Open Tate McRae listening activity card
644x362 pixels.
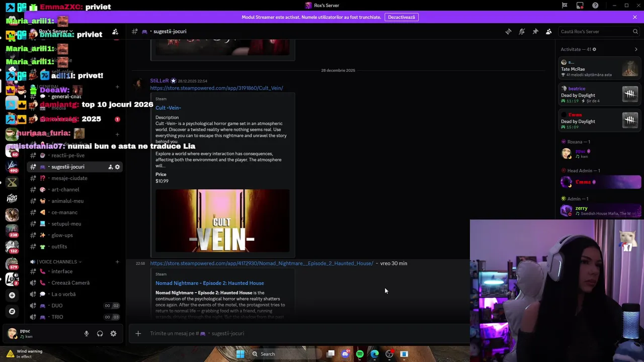[x=600, y=68]
